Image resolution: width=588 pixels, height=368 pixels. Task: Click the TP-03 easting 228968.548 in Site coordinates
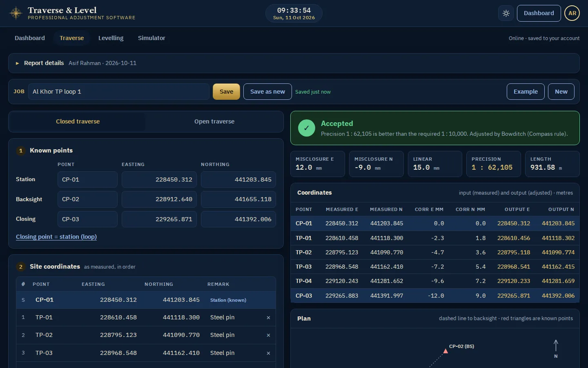(118, 353)
